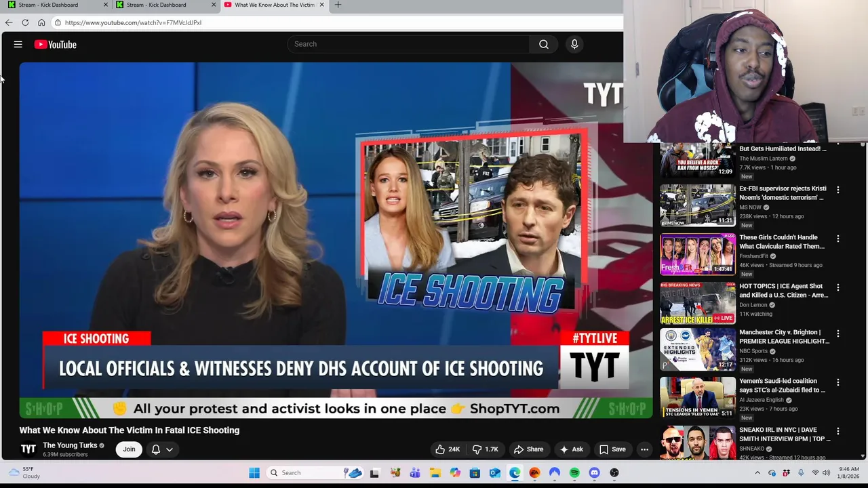Open the notification bell dropdown for the channel

(162, 449)
